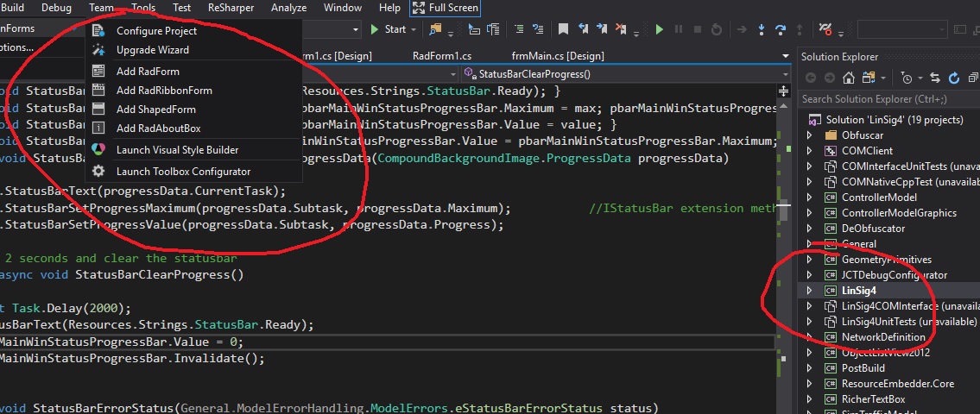Image resolution: width=980 pixels, height=414 pixels.
Task: Open the Start button dropdown arrow
Action: click(414, 29)
